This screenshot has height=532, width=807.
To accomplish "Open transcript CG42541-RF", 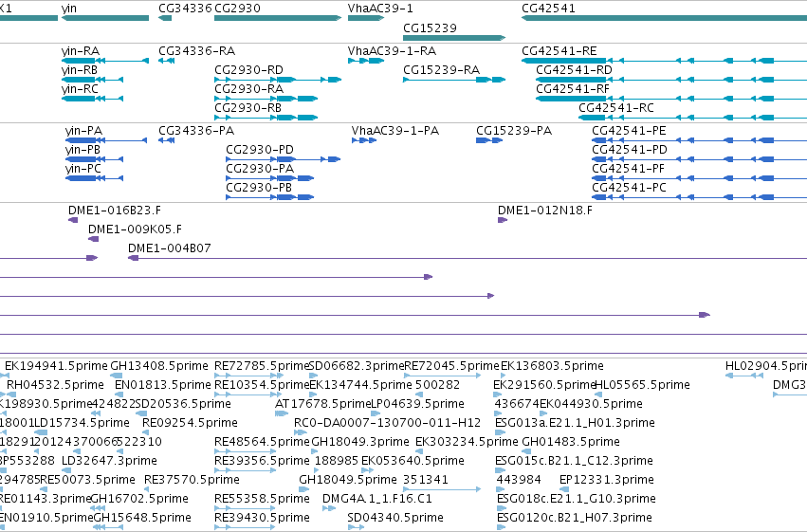I will coord(573,89).
